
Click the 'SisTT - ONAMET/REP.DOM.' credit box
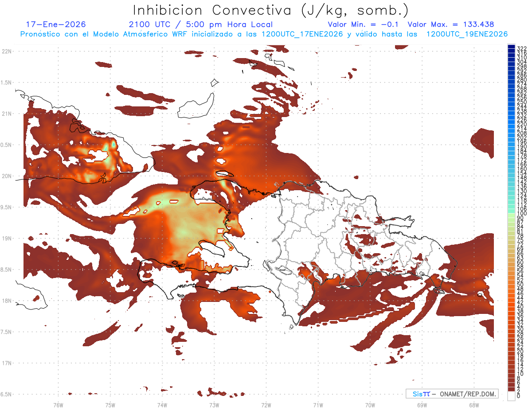[x=452, y=394]
